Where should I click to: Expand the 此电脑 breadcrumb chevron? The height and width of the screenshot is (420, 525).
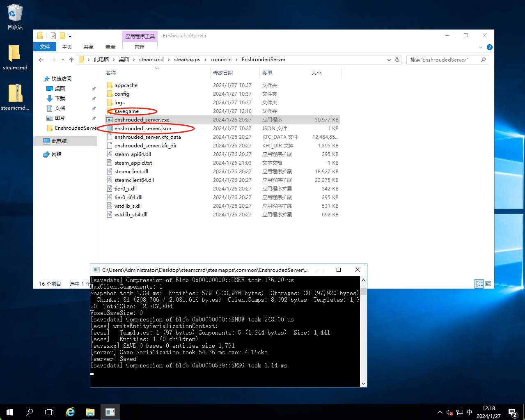click(x=114, y=60)
